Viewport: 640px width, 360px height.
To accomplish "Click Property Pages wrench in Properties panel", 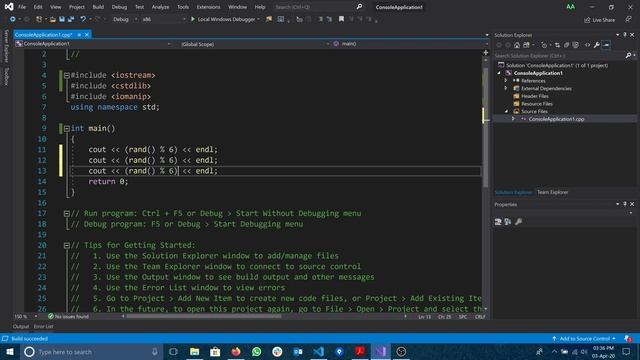I will pyautogui.click(x=518, y=222).
